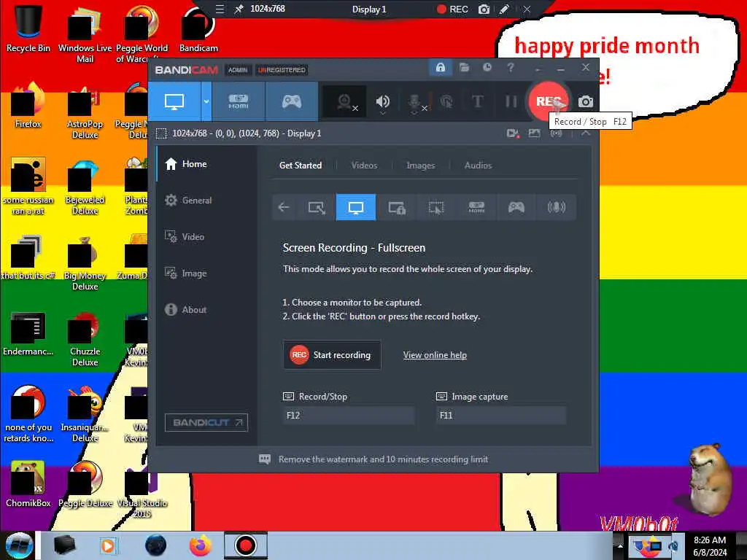Click audio broadcast icon in status bar
Viewport: 747px width, 560px height.
pyautogui.click(x=556, y=134)
